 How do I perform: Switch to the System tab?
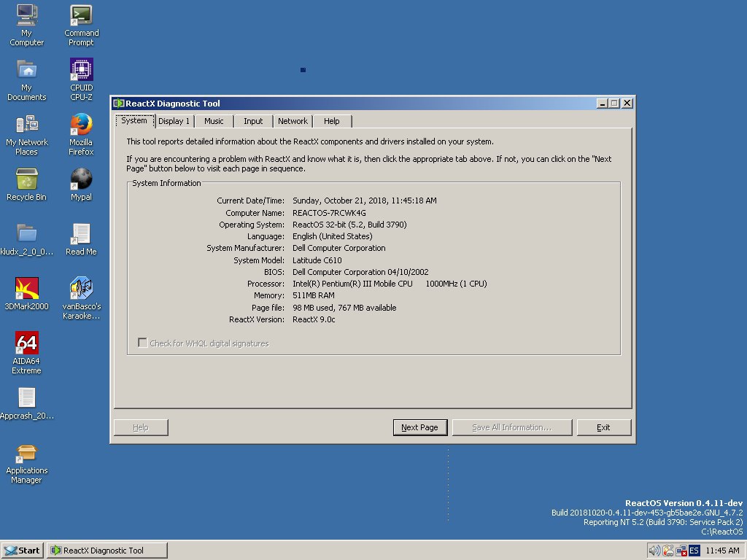(x=134, y=121)
